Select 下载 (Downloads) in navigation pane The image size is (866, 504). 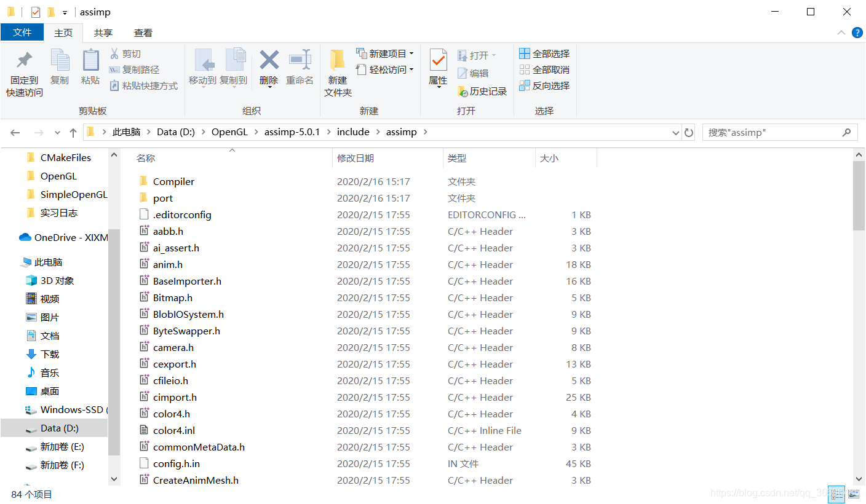[x=50, y=354]
